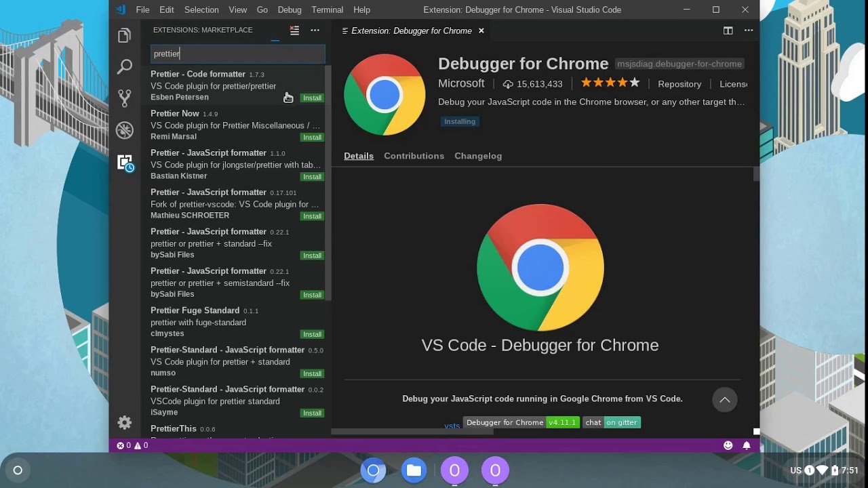Click the Debugger for Chrome v4.11.1 badge
Image resolution: width=868 pixels, height=488 pixels.
coord(521,422)
